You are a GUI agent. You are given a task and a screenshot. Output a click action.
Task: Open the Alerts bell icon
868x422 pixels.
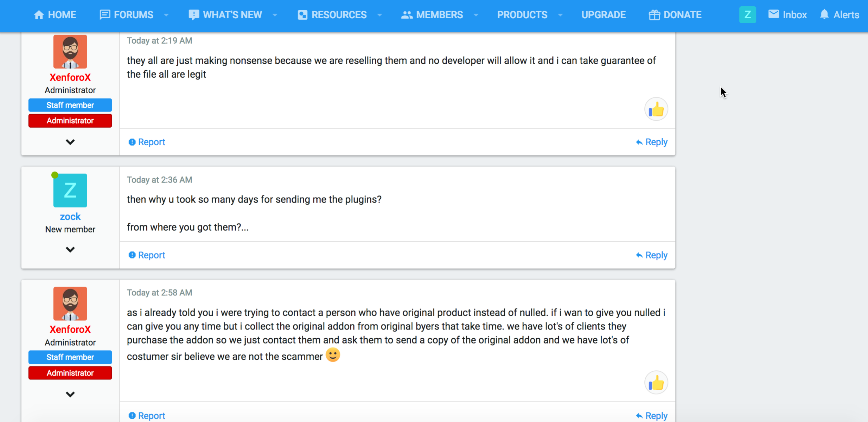tap(824, 14)
